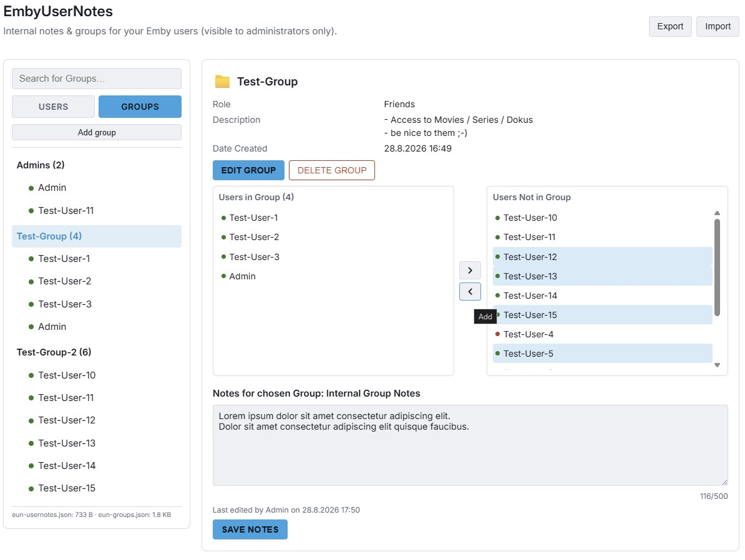Switch to the USERS tab
Image resolution: width=745 pixels, height=560 pixels.
coord(53,107)
